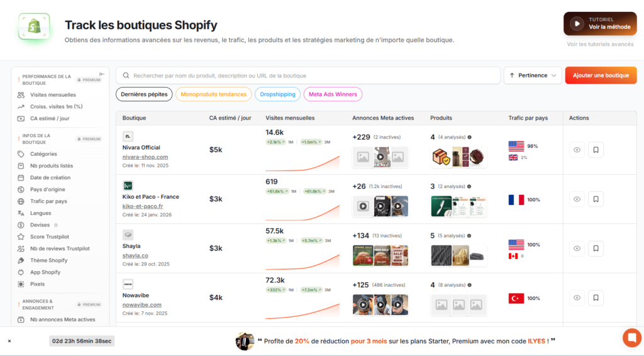Image resolution: width=644 pixels, height=356 pixels.
Task: Click the France flag for Kiko et Paco
Action: 516,199
